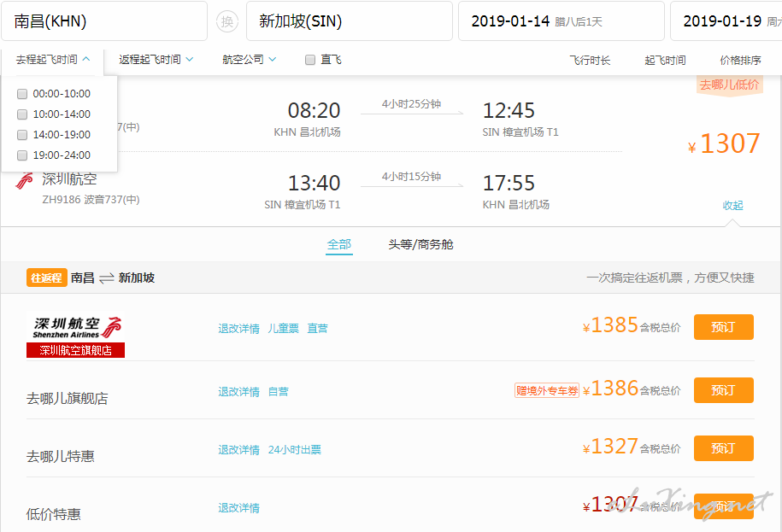Open 退改详情 for 去哪儿特惠
Viewport: 782px width, 532px height.
tap(239, 450)
